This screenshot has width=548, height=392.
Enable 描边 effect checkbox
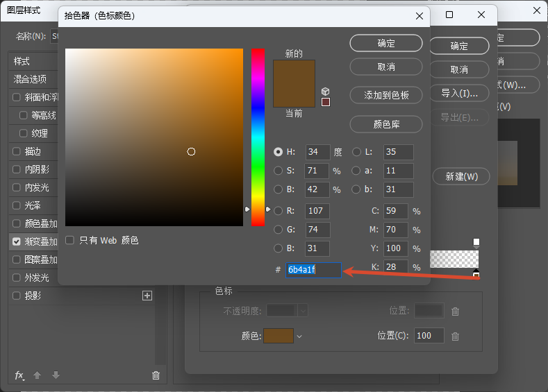coord(17,151)
